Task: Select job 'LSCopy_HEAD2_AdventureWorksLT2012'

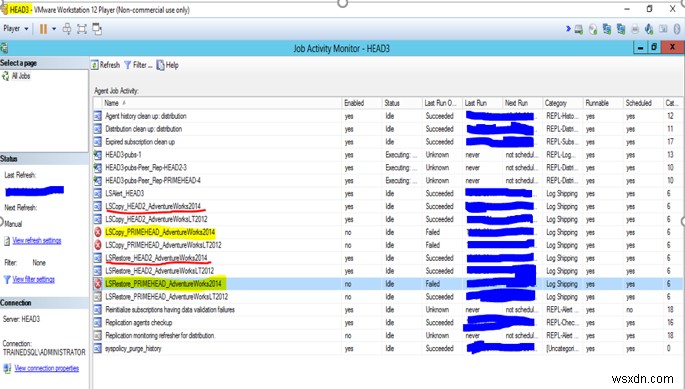Action: pos(156,219)
